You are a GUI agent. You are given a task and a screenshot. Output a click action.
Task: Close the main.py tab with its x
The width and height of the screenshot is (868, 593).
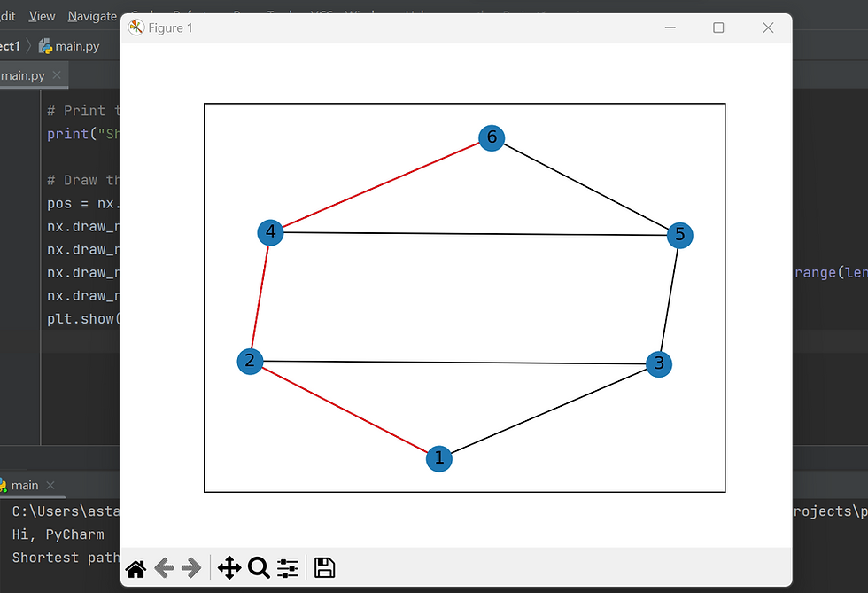[x=55, y=74]
